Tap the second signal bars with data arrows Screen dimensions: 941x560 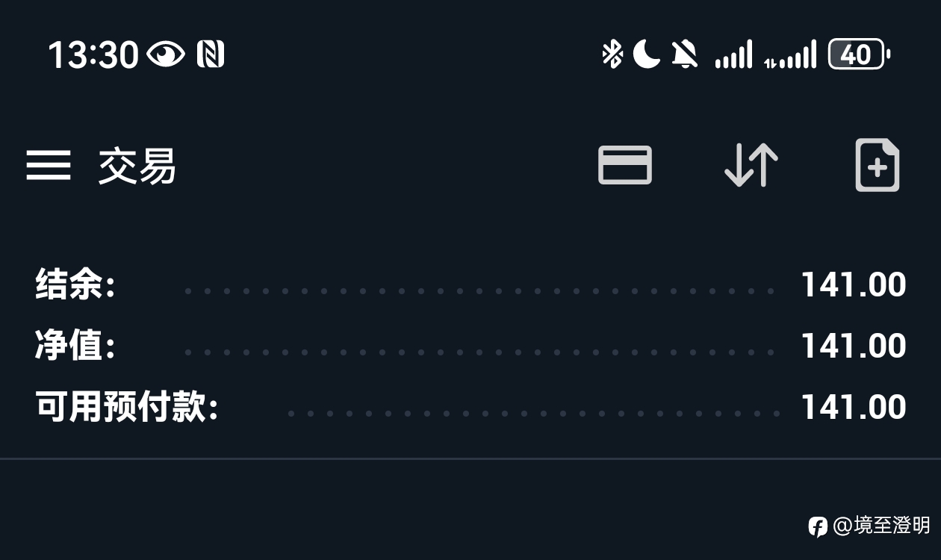[x=790, y=55]
